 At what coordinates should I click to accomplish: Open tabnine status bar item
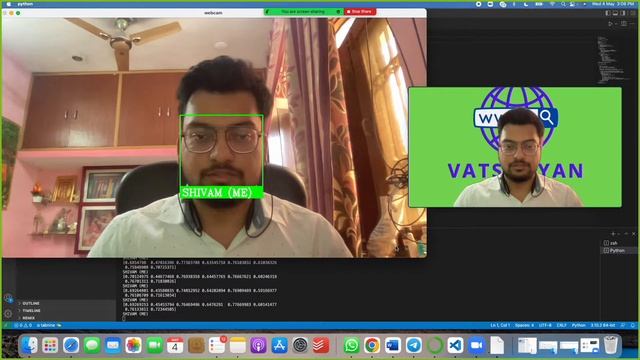(x=49, y=325)
